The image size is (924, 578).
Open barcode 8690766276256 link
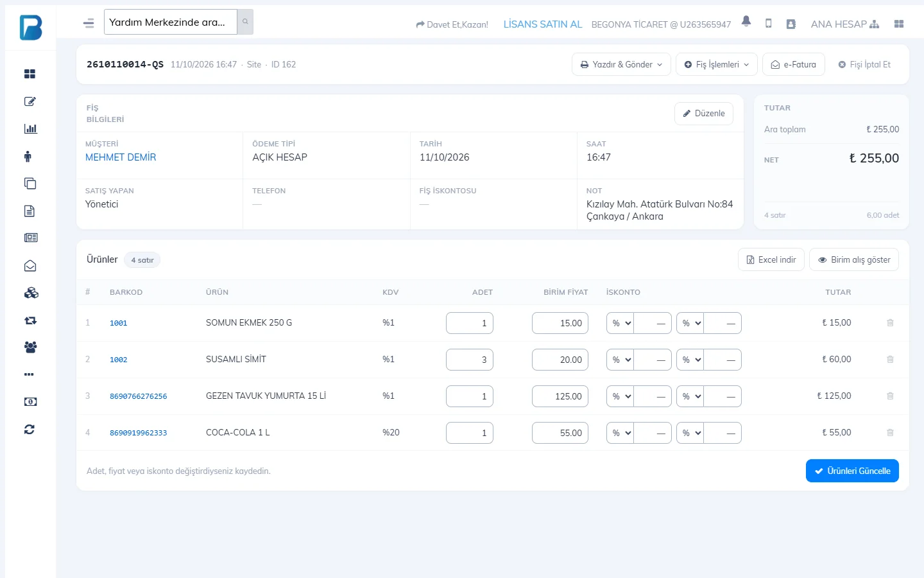click(x=139, y=396)
